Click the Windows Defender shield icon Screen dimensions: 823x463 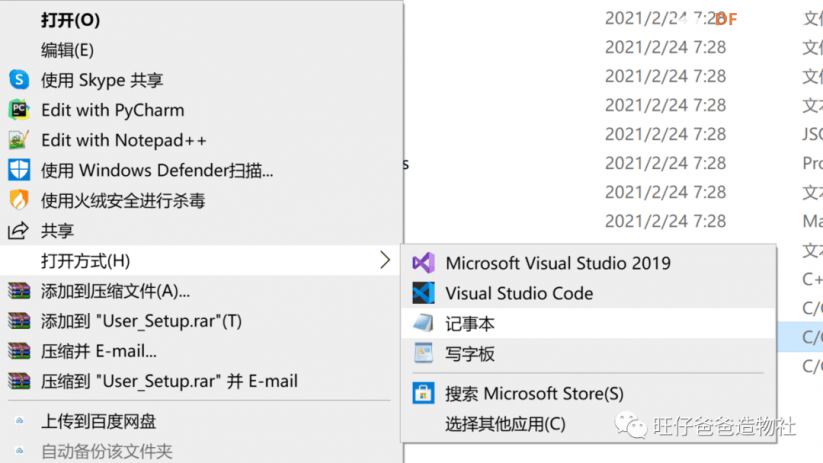click(19, 170)
